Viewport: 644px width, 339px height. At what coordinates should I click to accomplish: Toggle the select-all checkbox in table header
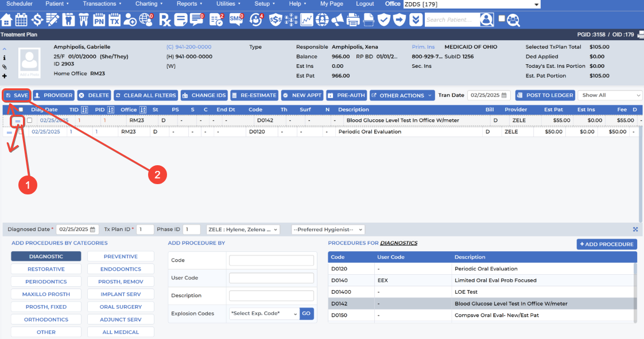click(x=21, y=110)
